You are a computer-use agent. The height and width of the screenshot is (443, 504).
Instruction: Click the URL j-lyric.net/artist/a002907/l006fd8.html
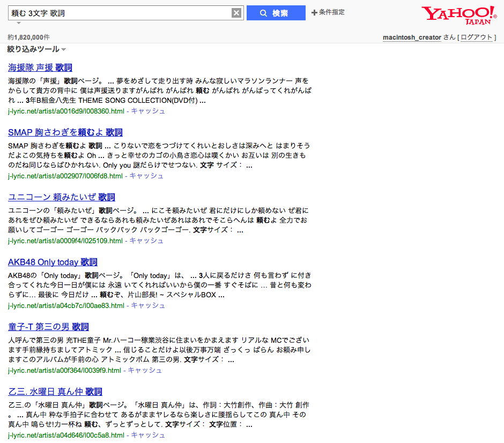coord(65,176)
